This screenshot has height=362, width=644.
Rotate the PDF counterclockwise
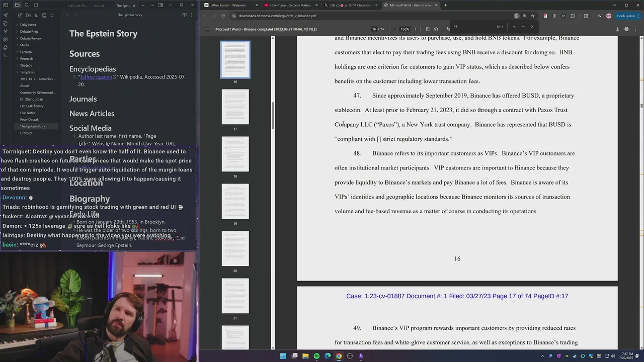click(436, 29)
